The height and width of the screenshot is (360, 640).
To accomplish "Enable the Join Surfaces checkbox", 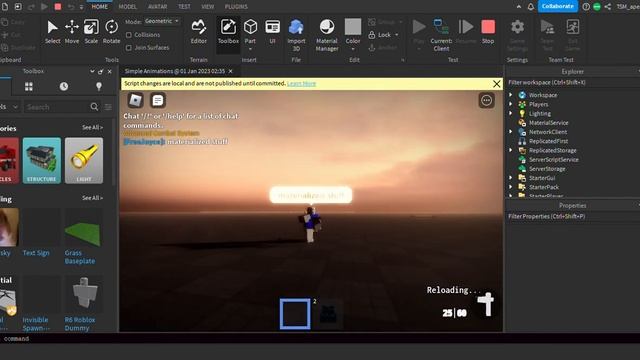I will coord(129,48).
